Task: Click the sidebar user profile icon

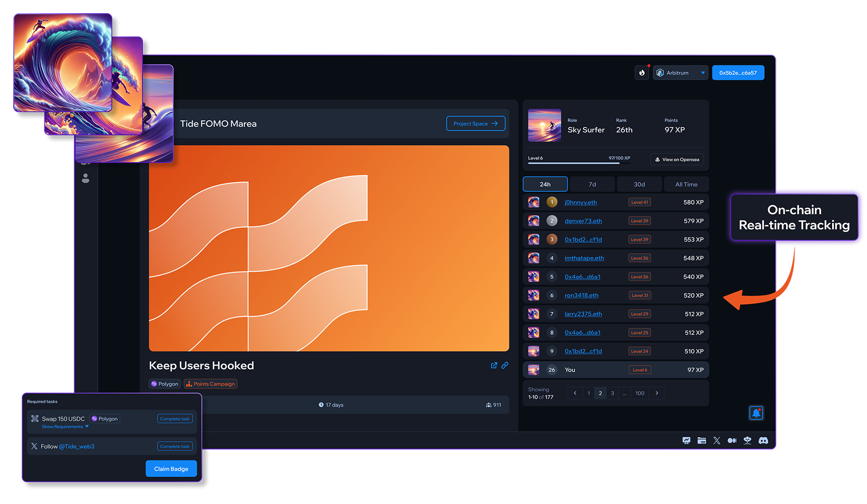Action: [x=85, y=178]
